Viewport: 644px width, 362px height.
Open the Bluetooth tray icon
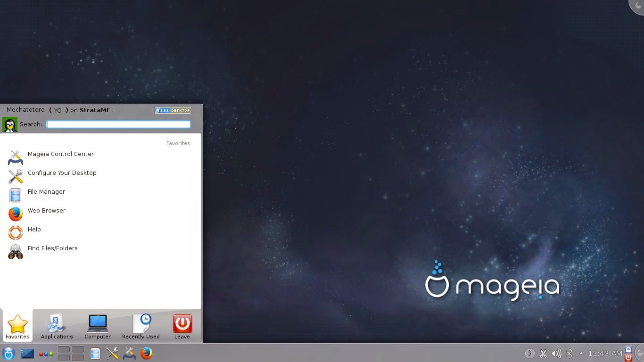pos(570,354)
